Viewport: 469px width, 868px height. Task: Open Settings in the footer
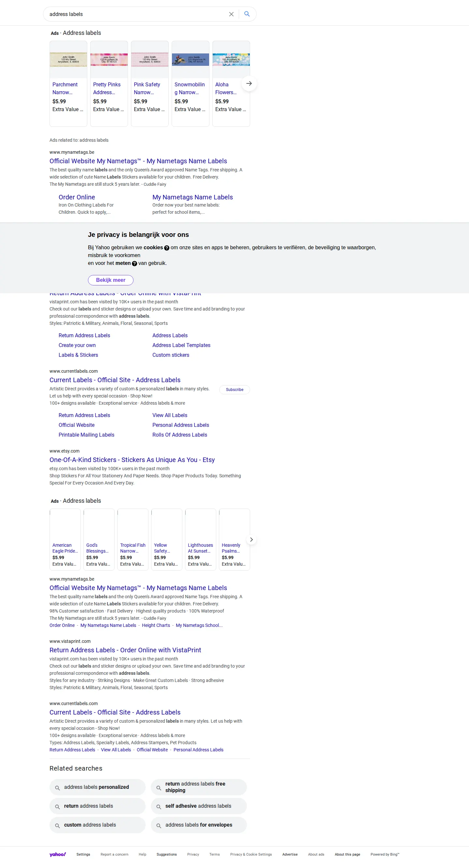[83, 855]
